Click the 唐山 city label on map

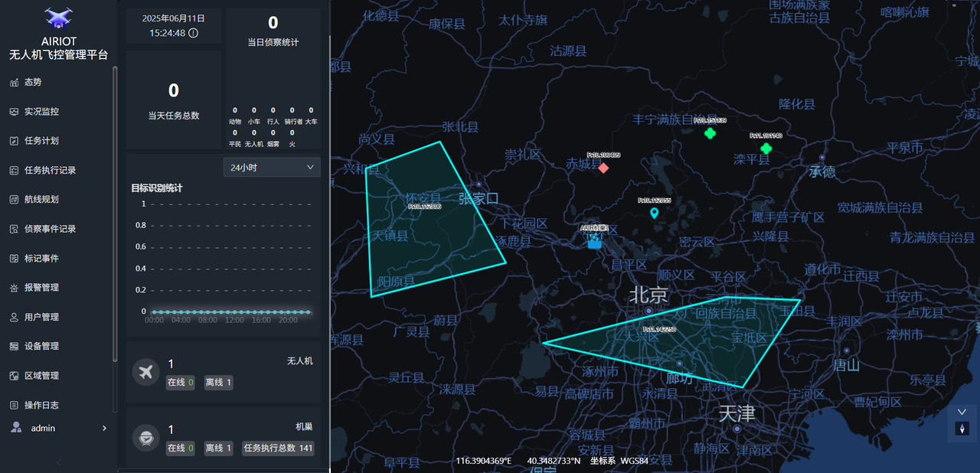tap(846, 365)
